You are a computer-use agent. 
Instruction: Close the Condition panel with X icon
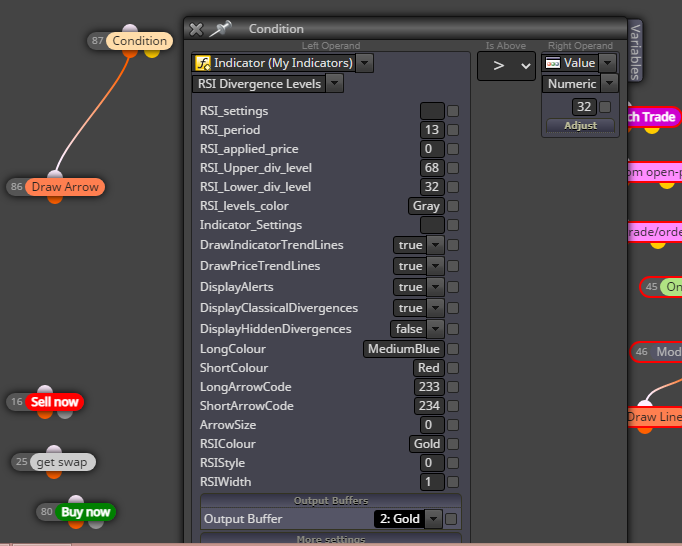(x=196, y=29)
